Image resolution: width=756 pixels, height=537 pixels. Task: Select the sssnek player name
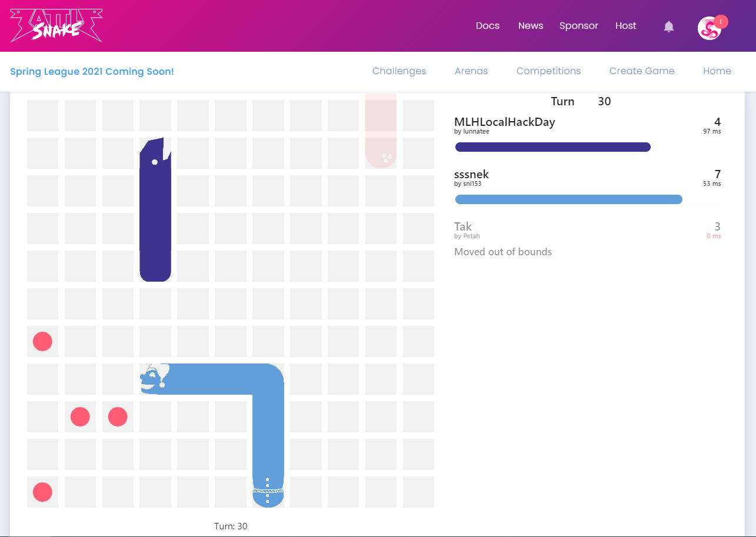pyautogui.click(x=471, y=174)
